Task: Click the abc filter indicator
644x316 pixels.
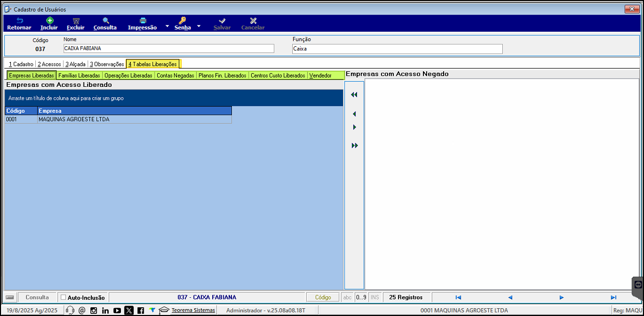Action: click(347, 297)
